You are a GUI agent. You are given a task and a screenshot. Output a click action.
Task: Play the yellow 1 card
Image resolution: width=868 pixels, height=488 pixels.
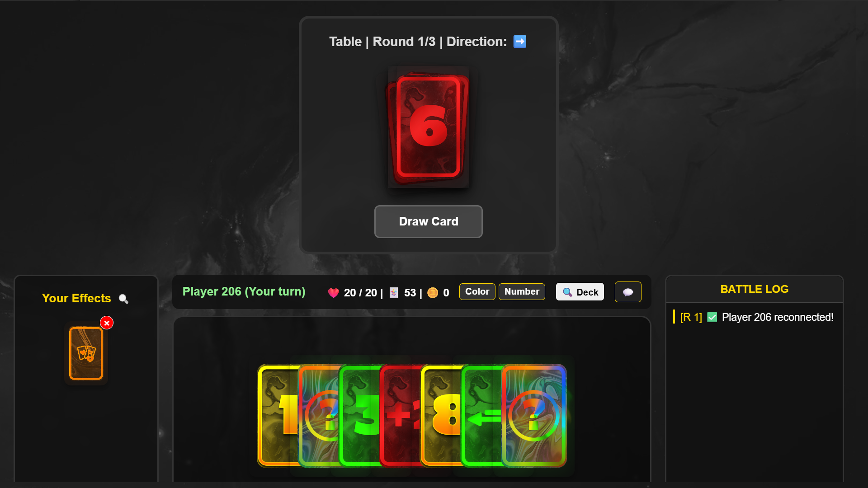tap(278, 416)
